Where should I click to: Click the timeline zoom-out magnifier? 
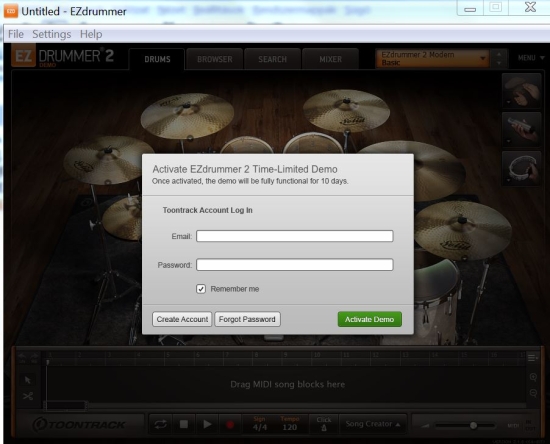click(x=533, y=393)
